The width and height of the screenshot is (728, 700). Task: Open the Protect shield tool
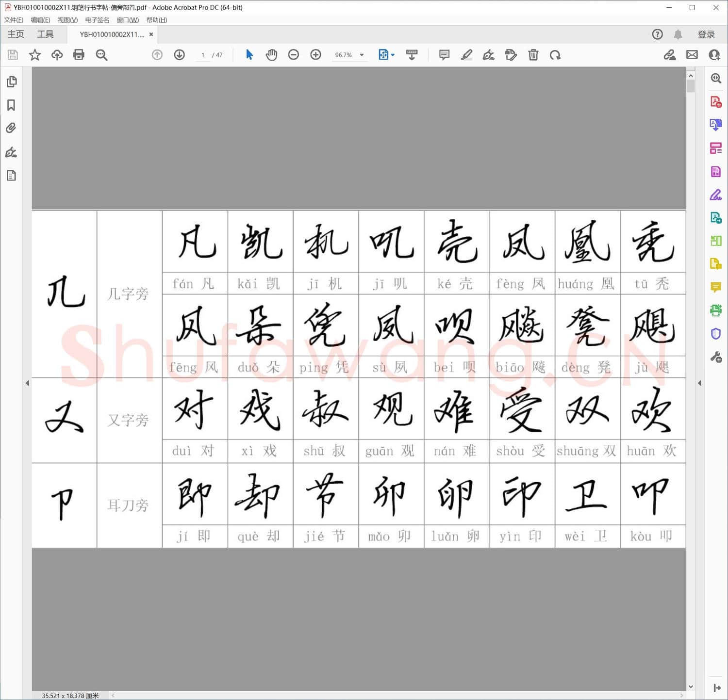coord(716,334)
